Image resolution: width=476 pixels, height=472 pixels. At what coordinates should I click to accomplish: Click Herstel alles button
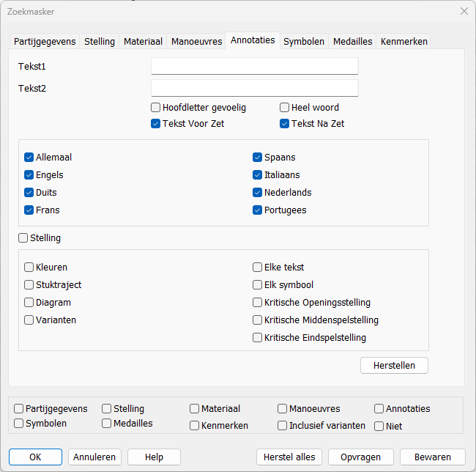[x=289, y=457]
